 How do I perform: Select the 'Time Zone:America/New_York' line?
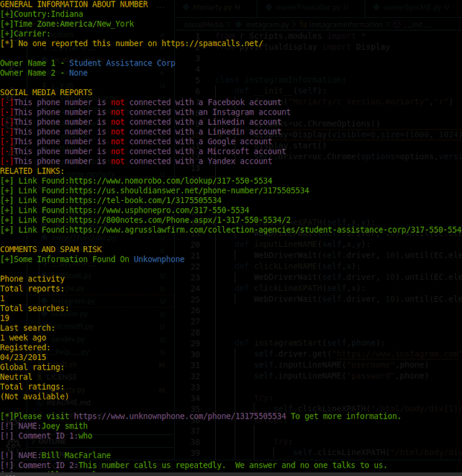67,24
